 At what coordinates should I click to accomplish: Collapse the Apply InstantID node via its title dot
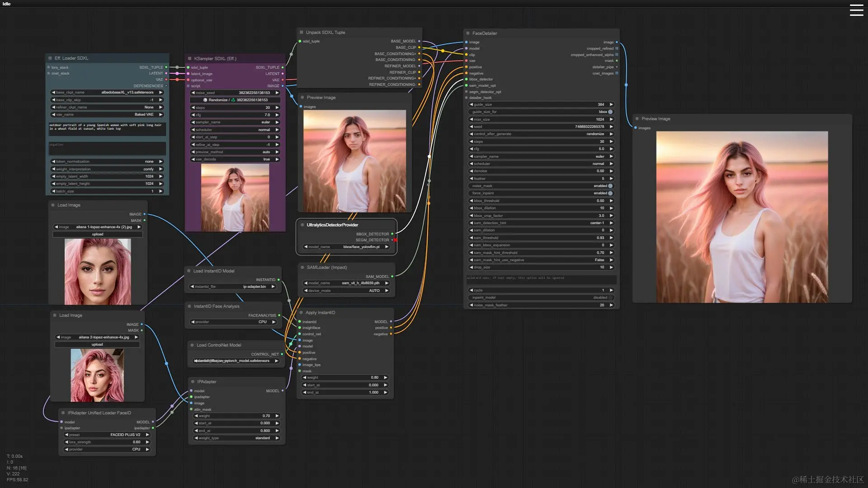click(x=301, y=313)
